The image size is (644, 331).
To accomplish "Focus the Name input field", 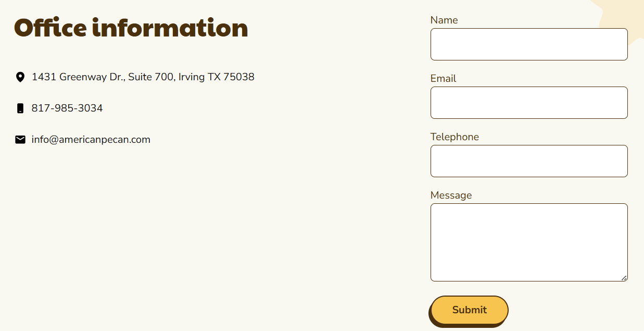I will click(528, 44).
